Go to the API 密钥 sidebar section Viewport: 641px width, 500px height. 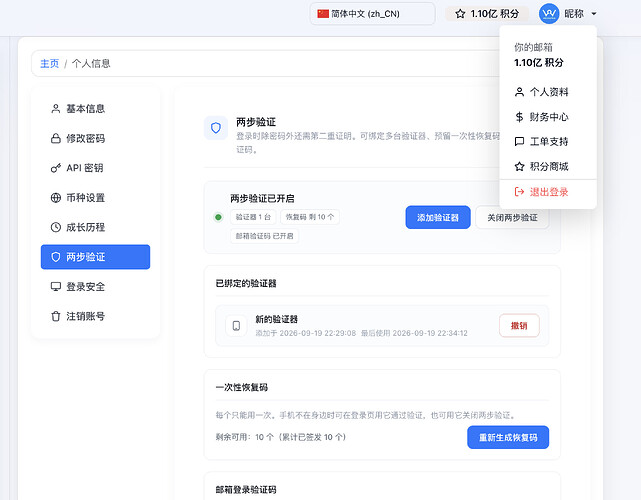pos(95,168)
